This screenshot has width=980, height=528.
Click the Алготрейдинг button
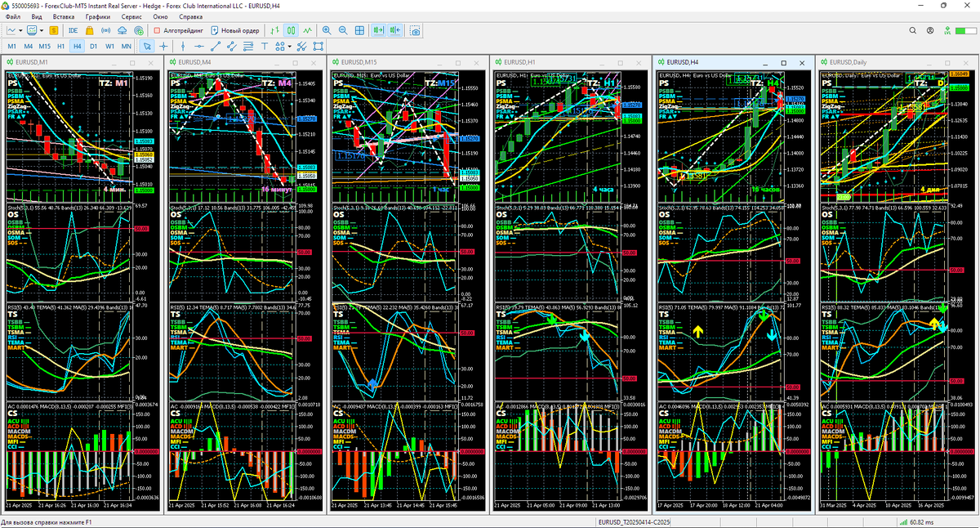coord(178,30)
